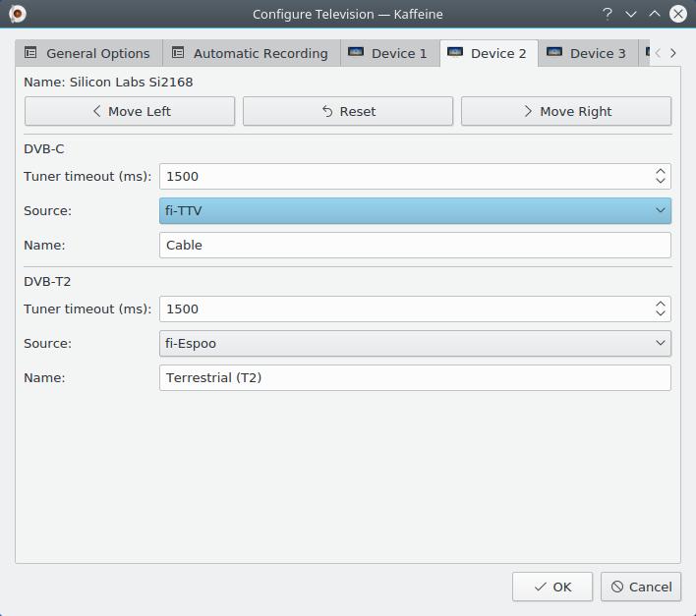Screen dimensions: 696x616
Task: Click the General Options tab icon
Action: point(30,53)
